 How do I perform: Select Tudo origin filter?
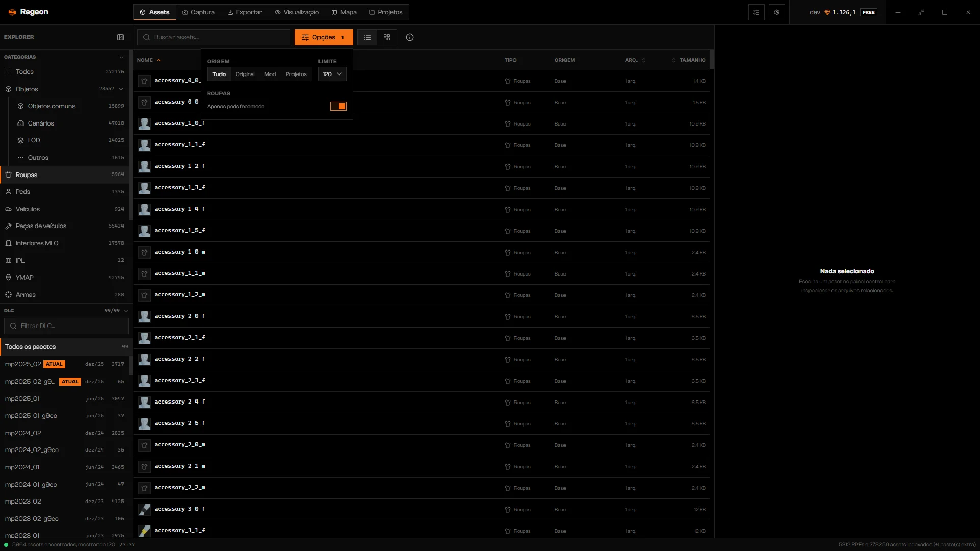tap(219, 74)
